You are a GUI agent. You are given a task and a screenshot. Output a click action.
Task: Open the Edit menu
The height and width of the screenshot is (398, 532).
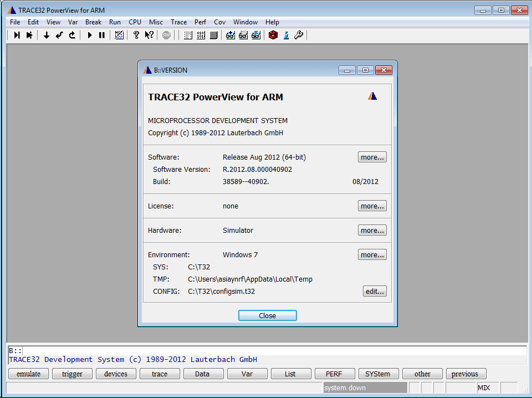click(x=33, y=22)
